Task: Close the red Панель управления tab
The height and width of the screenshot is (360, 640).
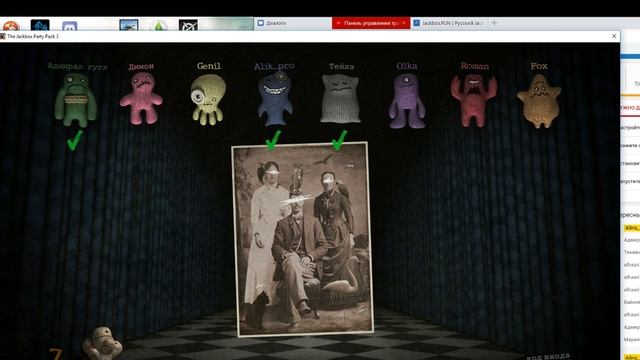Action: tap(404, 23)
